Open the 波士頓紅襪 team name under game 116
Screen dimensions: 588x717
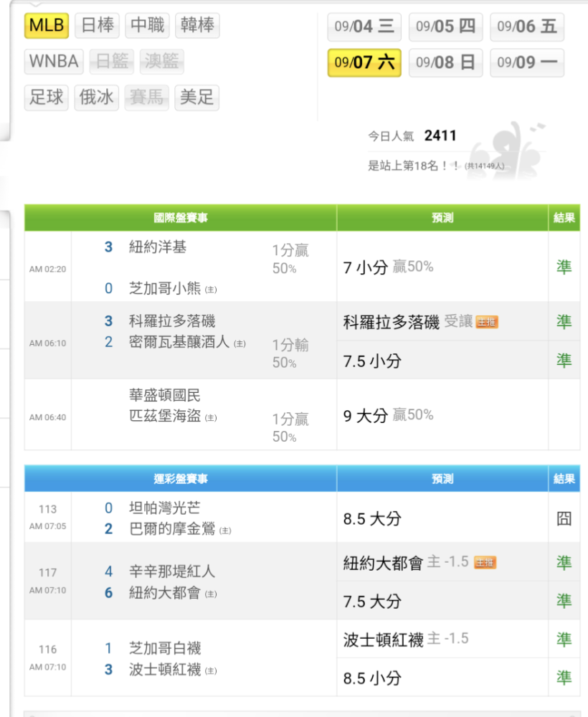coord(165,670)
